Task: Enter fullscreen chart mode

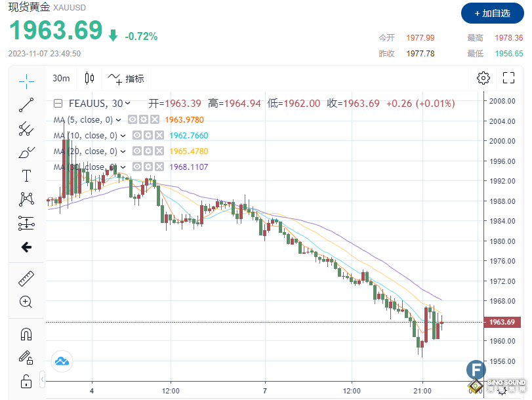Action: point(508,78)
